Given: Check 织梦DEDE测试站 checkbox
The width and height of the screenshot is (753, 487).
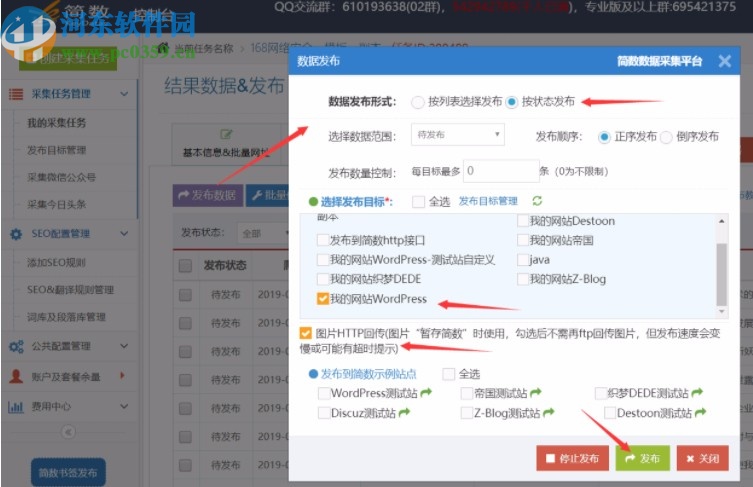Looking at the screenshot, I should 600,394.
